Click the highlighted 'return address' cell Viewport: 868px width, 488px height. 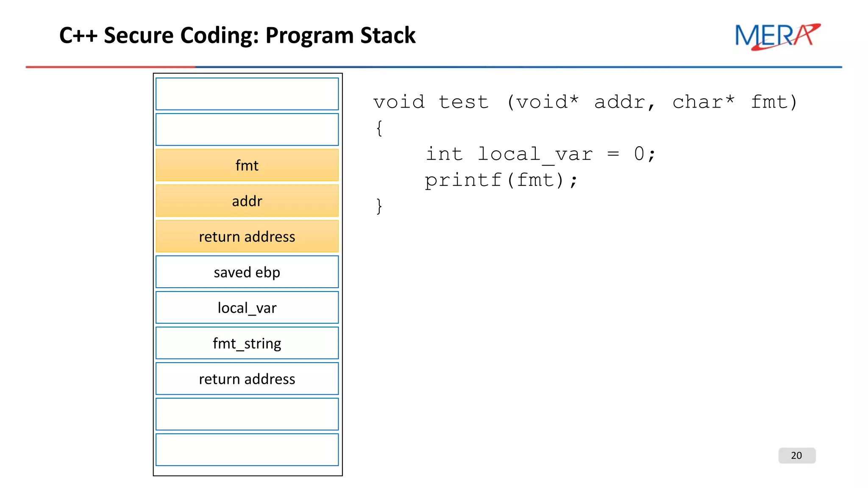coord(247,236)
